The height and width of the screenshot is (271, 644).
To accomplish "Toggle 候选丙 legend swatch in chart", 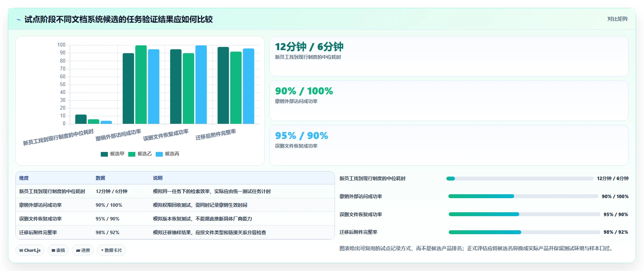I will click(159, 154).
